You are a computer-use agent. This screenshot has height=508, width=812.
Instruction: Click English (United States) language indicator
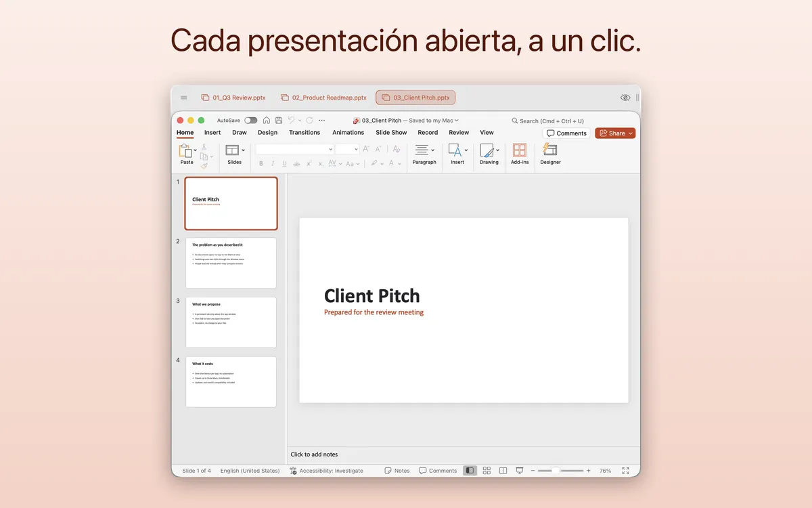(250, 471)
